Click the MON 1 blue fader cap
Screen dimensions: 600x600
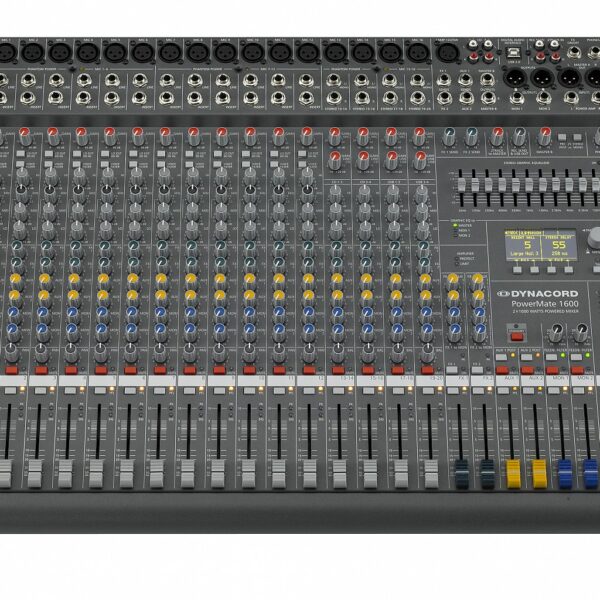[565, 474]
